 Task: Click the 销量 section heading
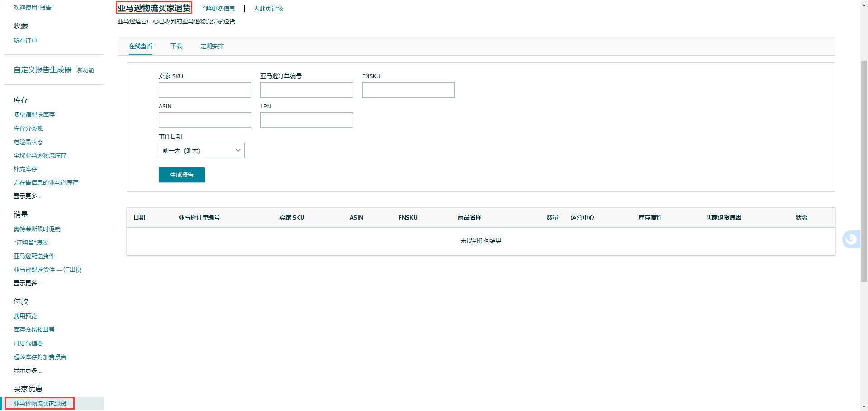(x=21, y=214)
